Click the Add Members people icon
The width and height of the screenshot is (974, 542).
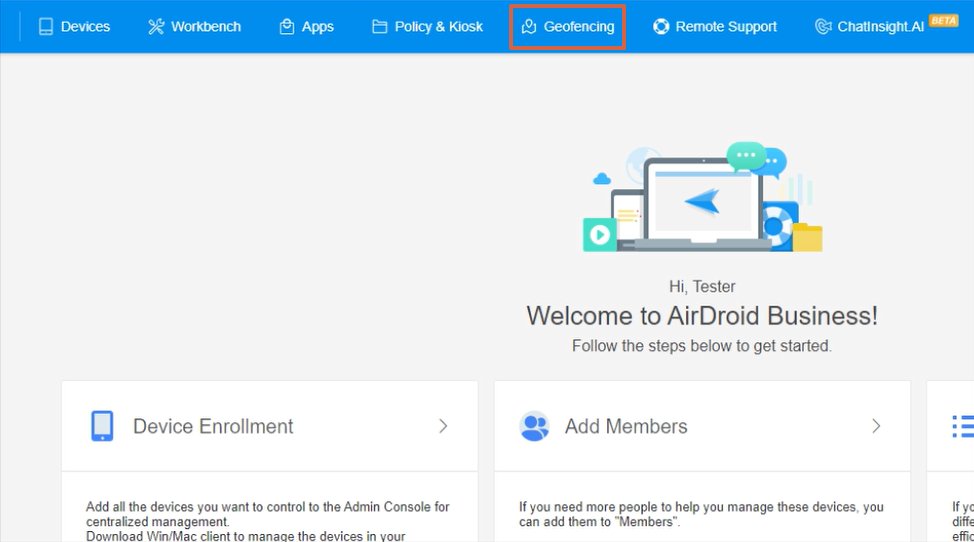click(534, 426)
